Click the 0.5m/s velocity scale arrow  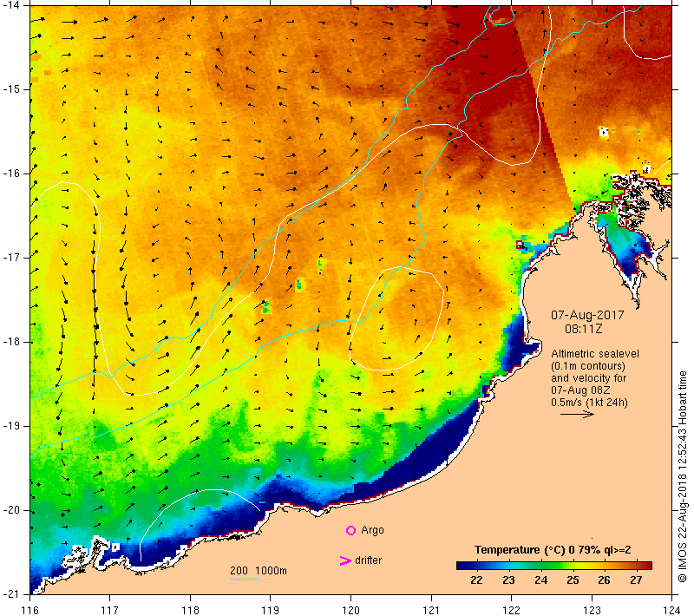[577, 414]
